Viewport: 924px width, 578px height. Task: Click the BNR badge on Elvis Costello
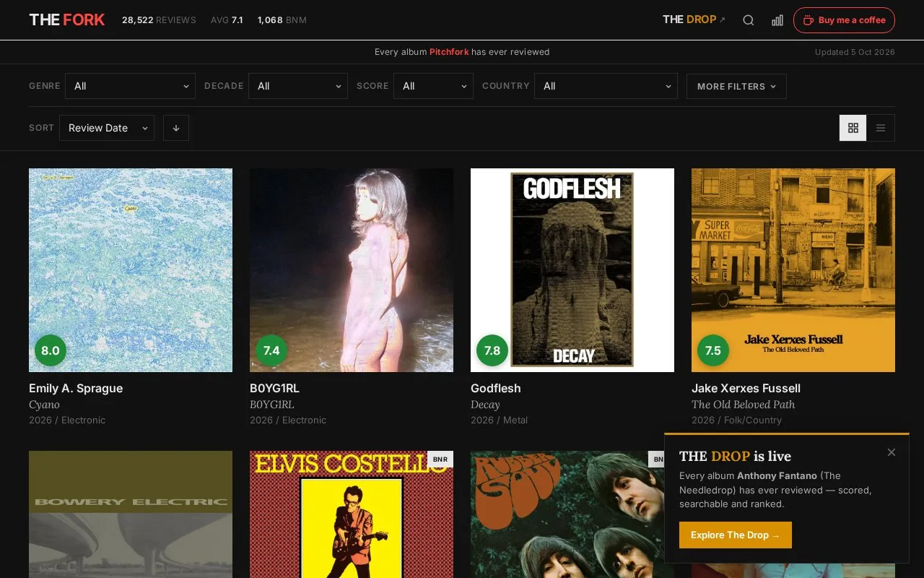click(x=440, y=460)
